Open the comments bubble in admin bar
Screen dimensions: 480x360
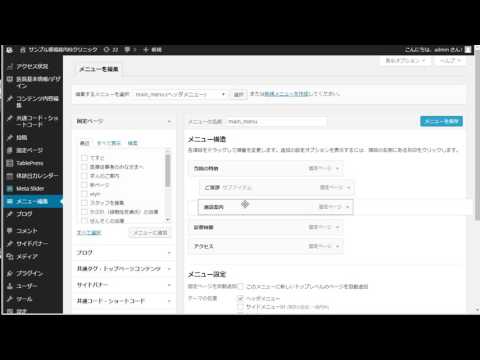[127, 50]
